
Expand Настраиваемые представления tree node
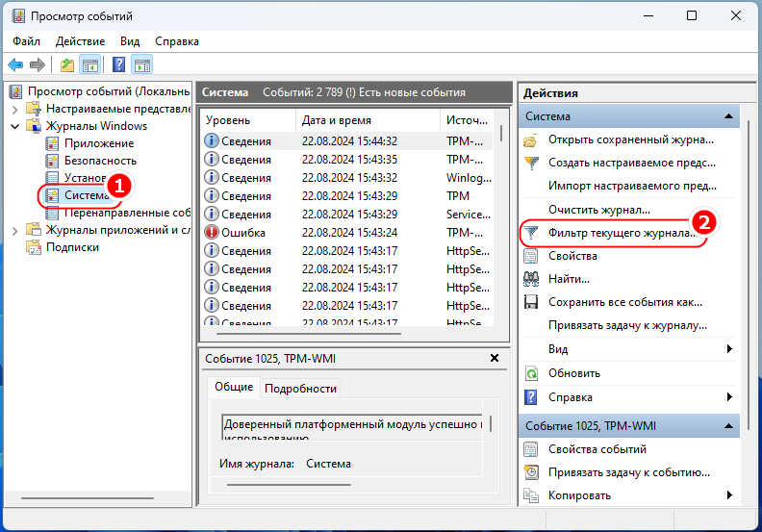click(x=15, y=109)
